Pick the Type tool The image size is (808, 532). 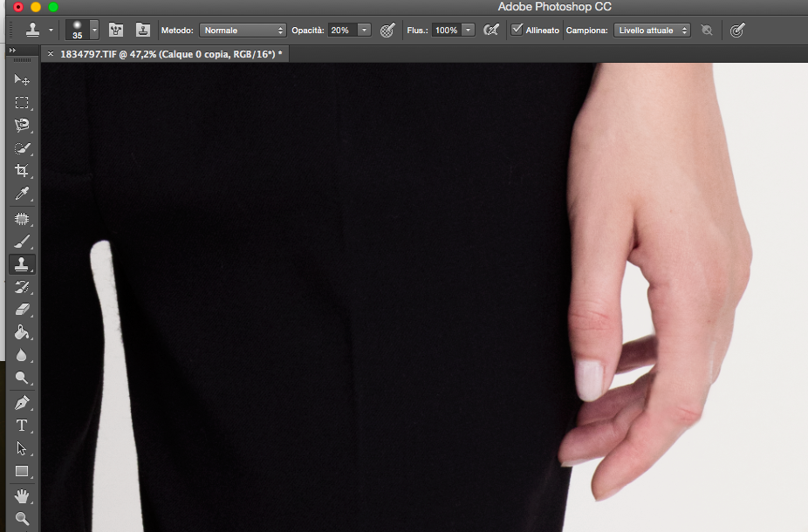coord(22,426)
